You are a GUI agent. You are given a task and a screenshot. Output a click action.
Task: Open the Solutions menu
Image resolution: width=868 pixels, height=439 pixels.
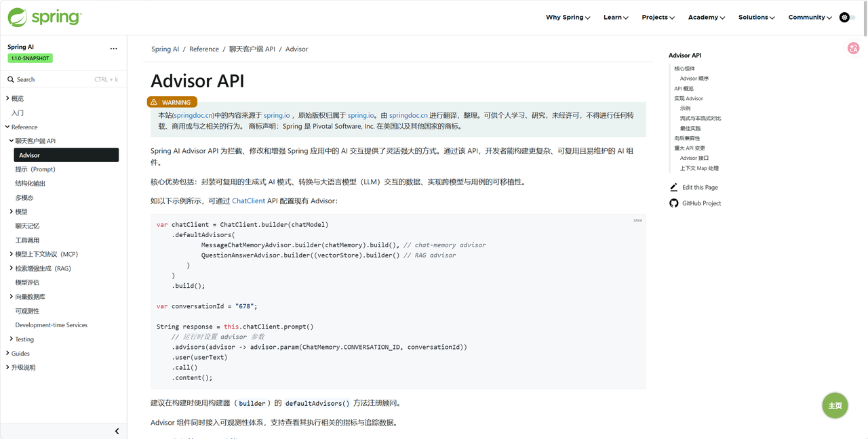click(x=756, y=18)
